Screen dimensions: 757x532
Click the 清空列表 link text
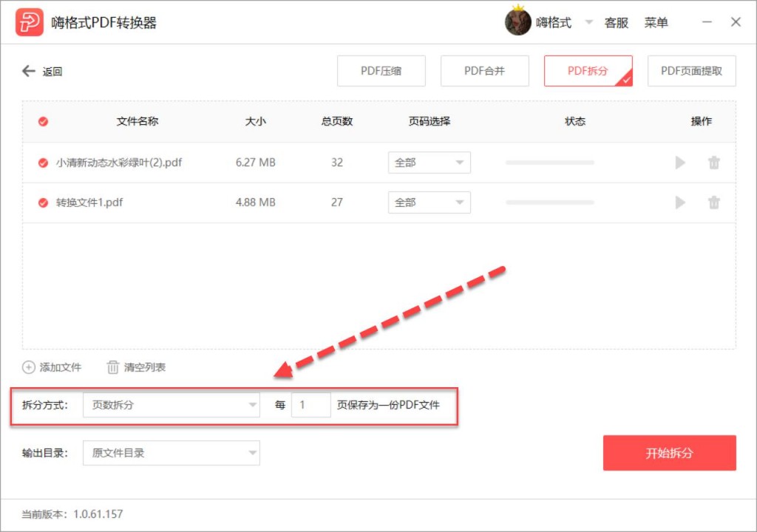coord(145,367)
